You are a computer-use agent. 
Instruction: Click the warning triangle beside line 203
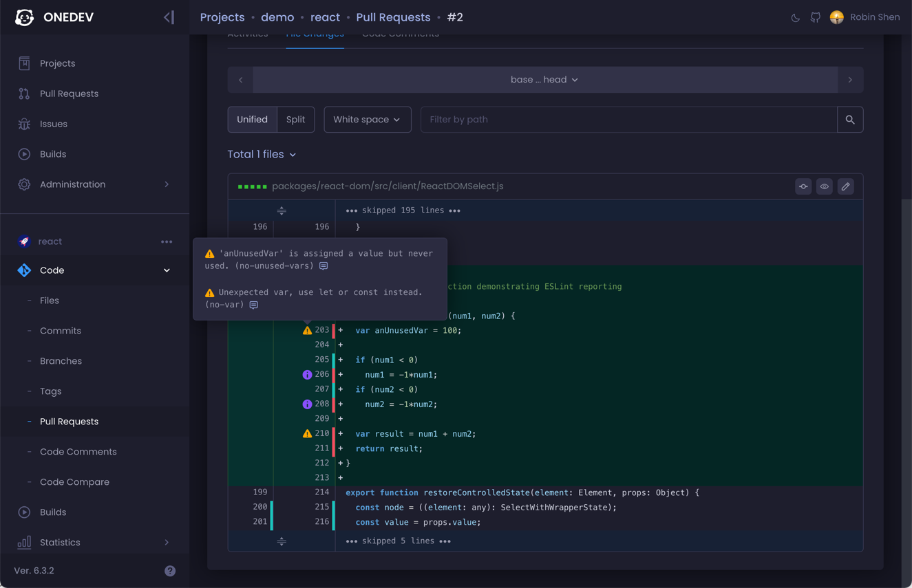(x=306, y=330)
